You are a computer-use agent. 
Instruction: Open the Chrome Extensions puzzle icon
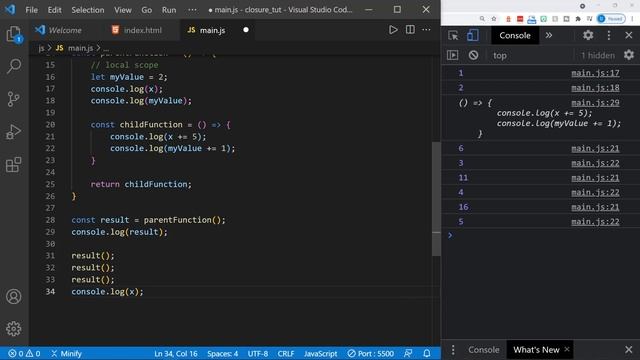[578, 19]
